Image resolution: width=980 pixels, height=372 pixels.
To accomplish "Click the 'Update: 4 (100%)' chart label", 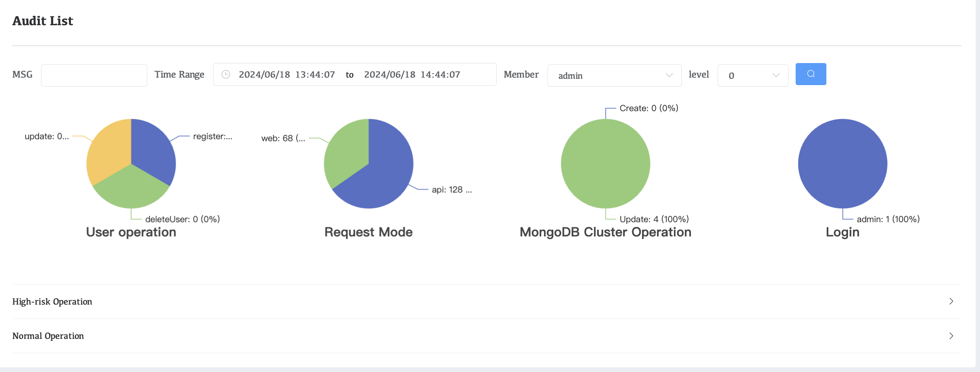I will pos(654,219).
